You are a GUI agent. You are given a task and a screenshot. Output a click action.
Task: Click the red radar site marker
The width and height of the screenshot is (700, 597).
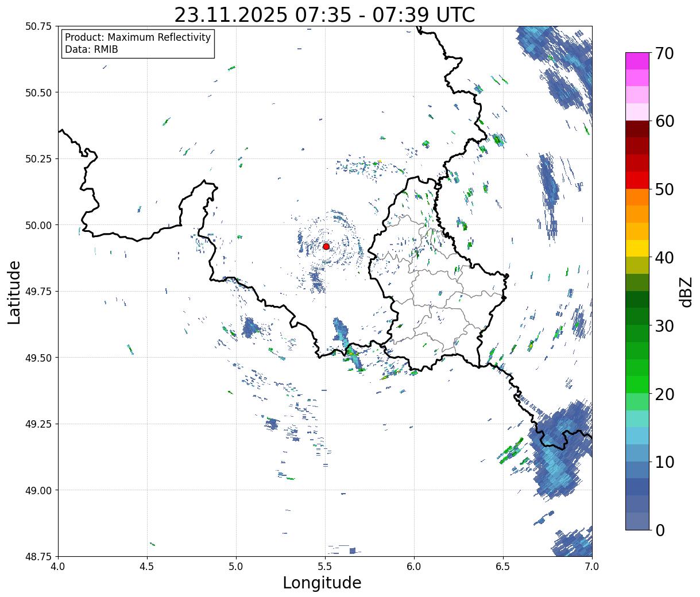pos(326,246)
